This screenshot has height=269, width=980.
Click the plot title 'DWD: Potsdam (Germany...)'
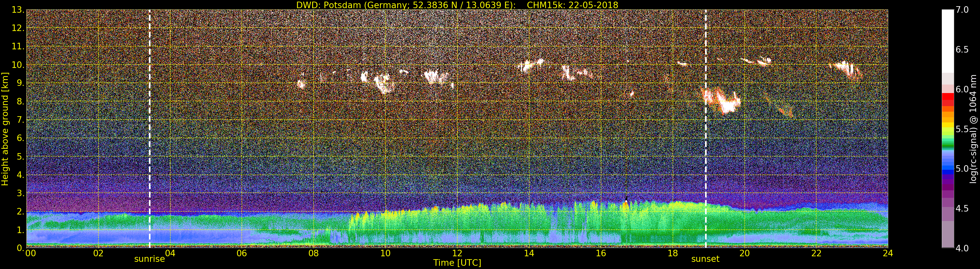(x=457, y=5)
